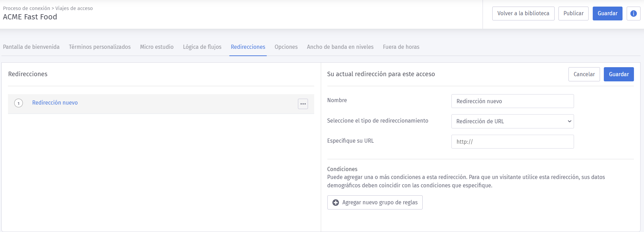This screenshot has height=232, width=644.
Task: Click the number 1 circle badge
Action: pyautogui.click(x=19, y=103)
